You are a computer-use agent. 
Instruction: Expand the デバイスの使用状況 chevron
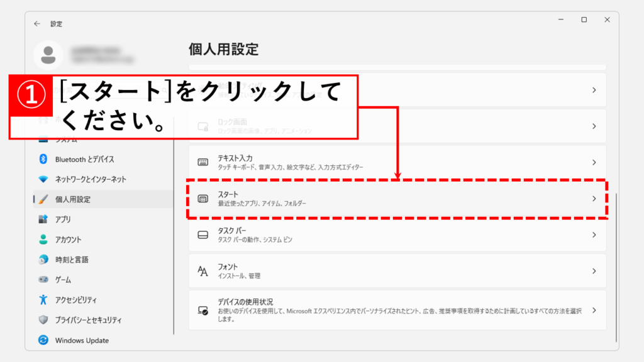tap(594, 310)
